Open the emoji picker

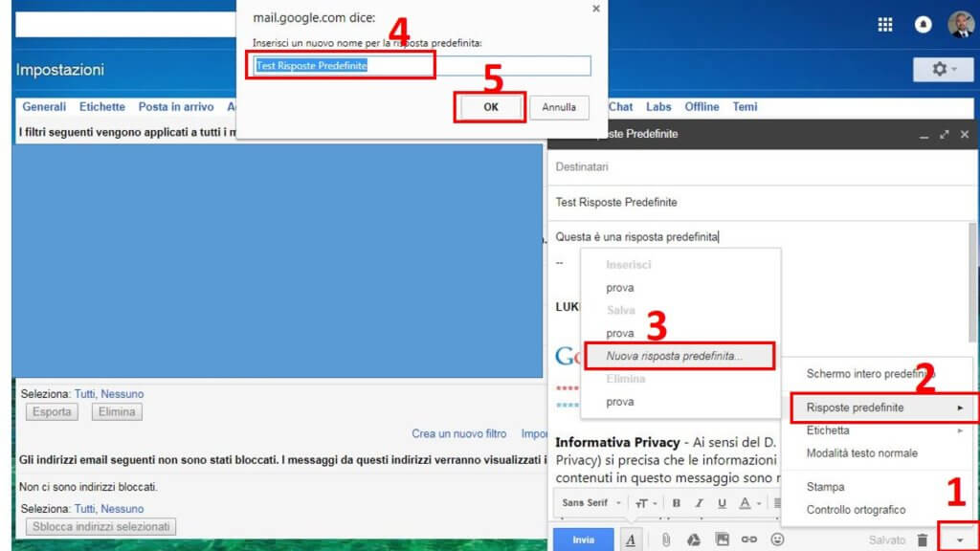tap(777, 540)
